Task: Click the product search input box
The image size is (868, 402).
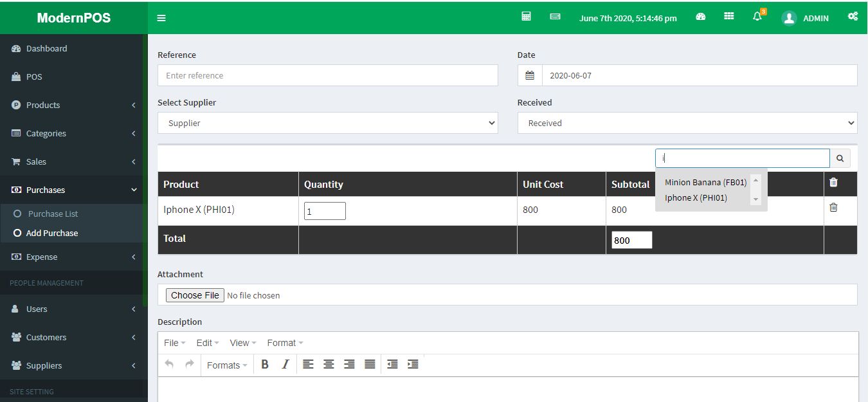Action: coord(743,158)
